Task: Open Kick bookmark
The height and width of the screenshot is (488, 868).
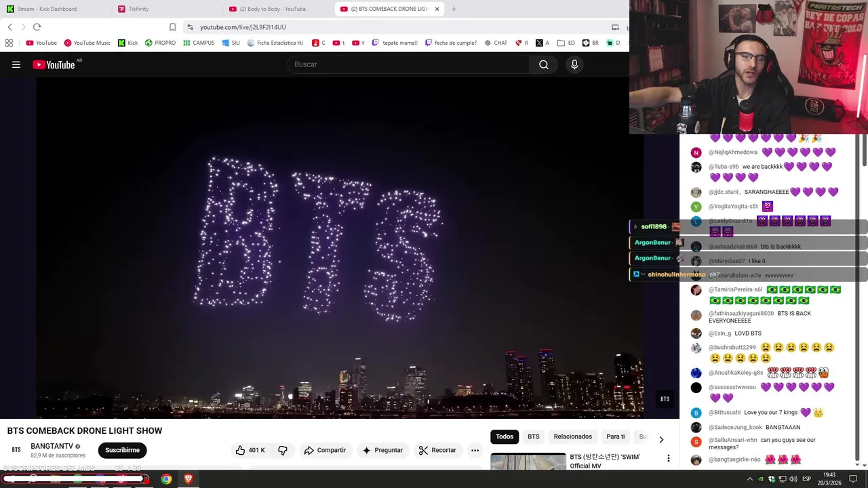Action: (x=127, y=43)
